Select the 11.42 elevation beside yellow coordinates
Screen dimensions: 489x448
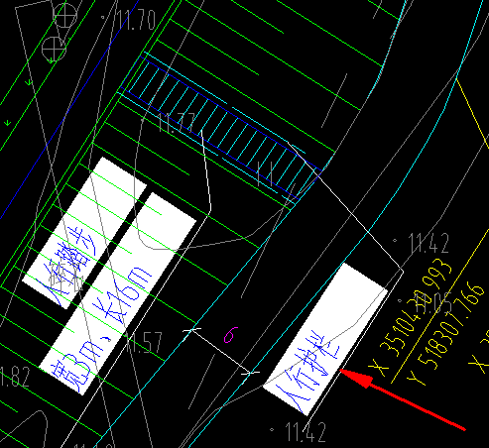pyautogui.click(x=428, y=244)
